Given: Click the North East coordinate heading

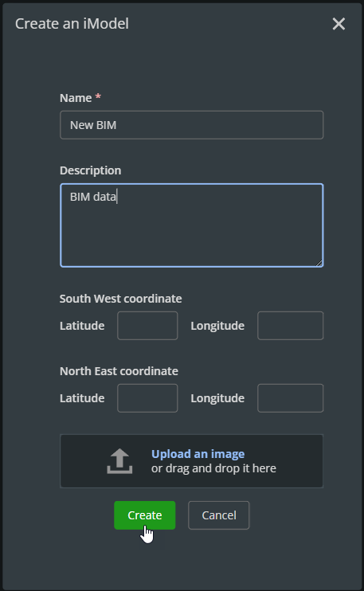Looking at the screenshot, I should [x=119, y=371].
